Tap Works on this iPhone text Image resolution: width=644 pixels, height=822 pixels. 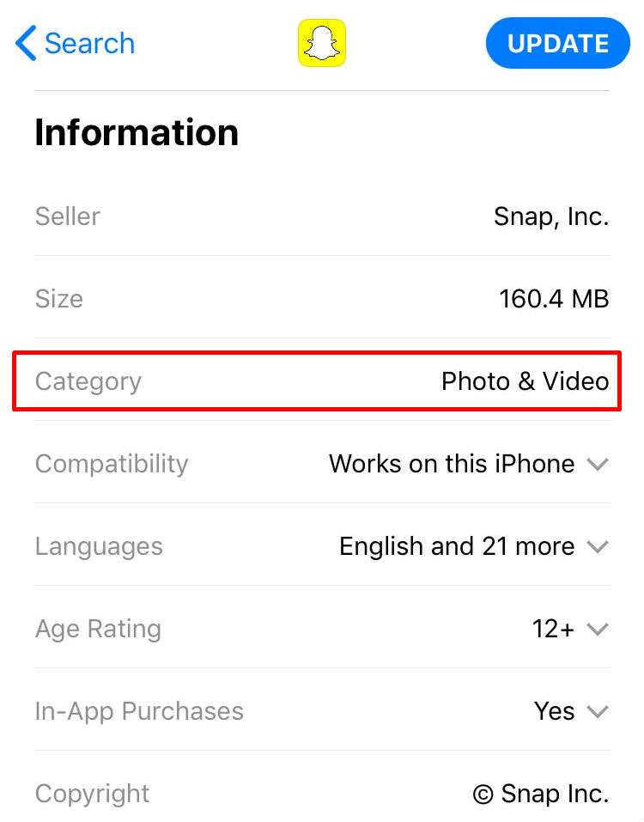(452, 464)
